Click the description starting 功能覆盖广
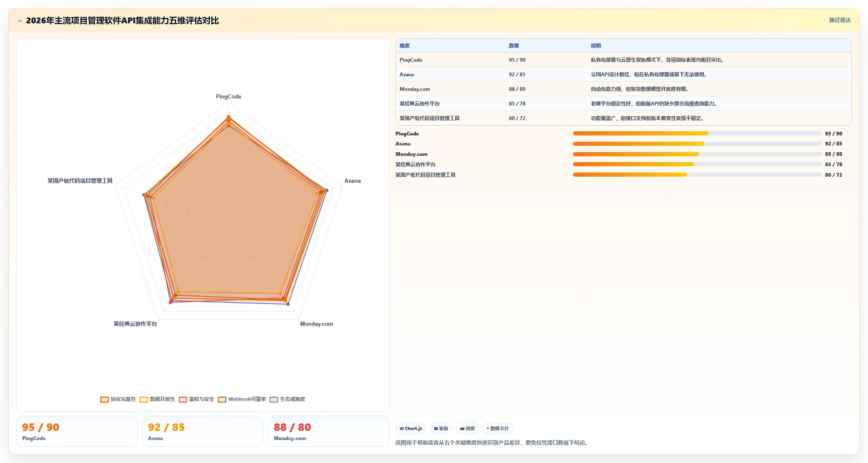Screen dimensions: 868x463 pyautogui.click(x=647, y=118)
